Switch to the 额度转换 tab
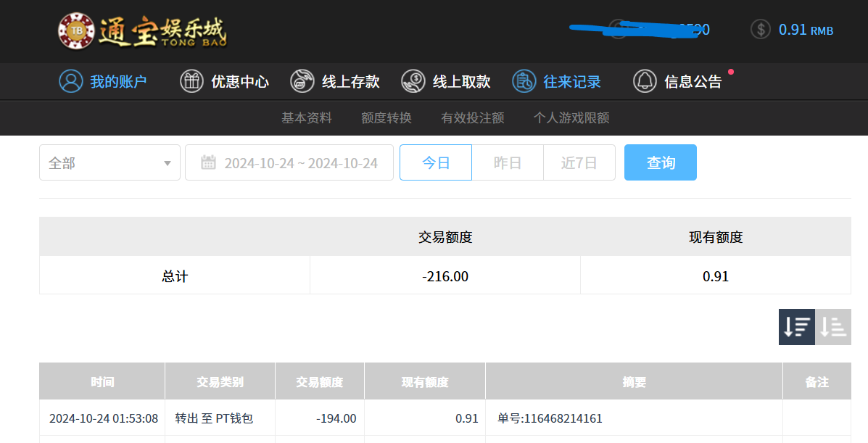The width and height of the screenshot is (868, 443). [x=387, y=117]
